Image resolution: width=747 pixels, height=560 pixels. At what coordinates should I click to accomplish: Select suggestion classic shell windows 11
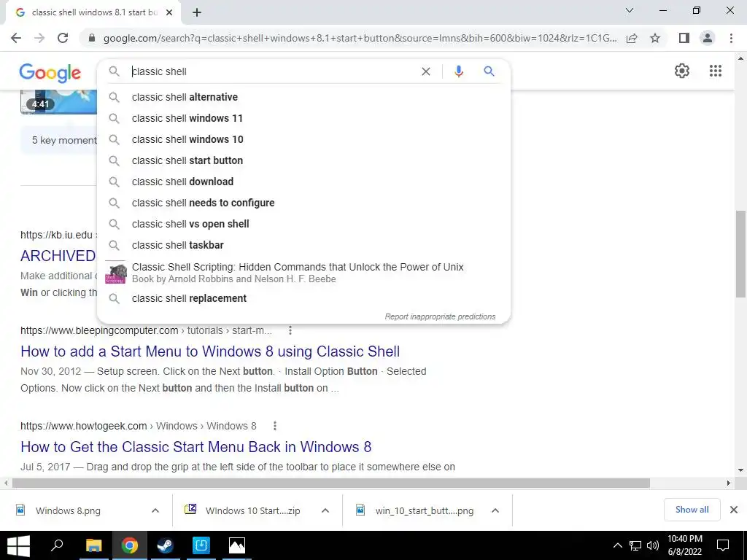click(x=303, y=118)
